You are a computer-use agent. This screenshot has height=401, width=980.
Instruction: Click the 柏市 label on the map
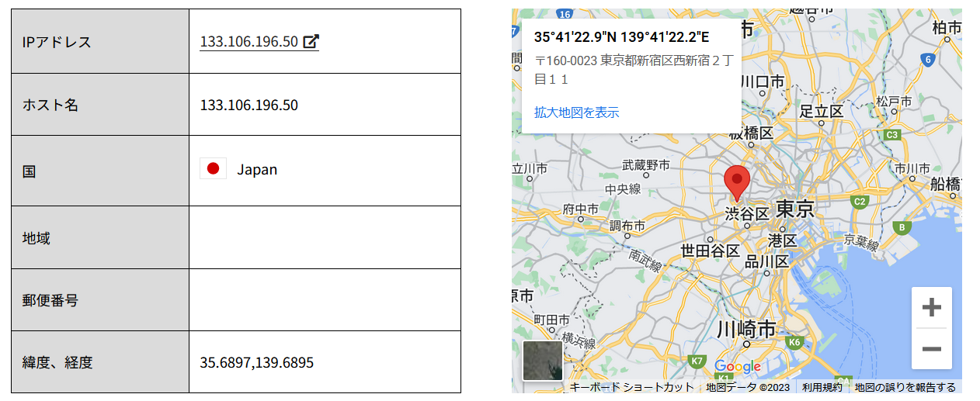[x=947, y=28]
